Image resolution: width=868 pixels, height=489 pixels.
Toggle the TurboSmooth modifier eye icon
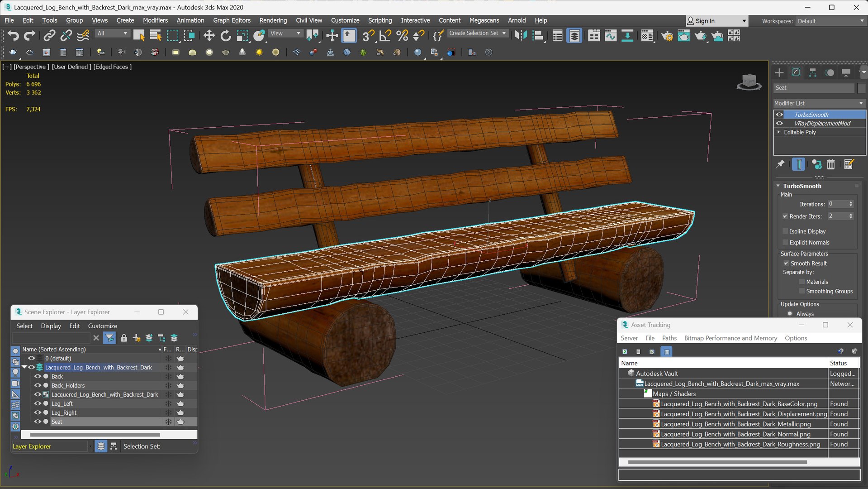pos(779,115)
